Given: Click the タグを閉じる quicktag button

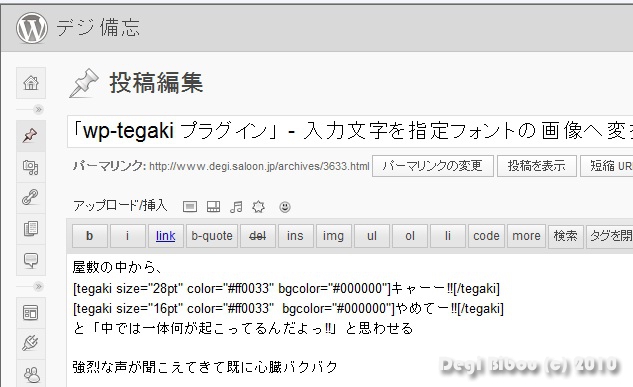Looking at the screenshot, I should click(610, 236).
